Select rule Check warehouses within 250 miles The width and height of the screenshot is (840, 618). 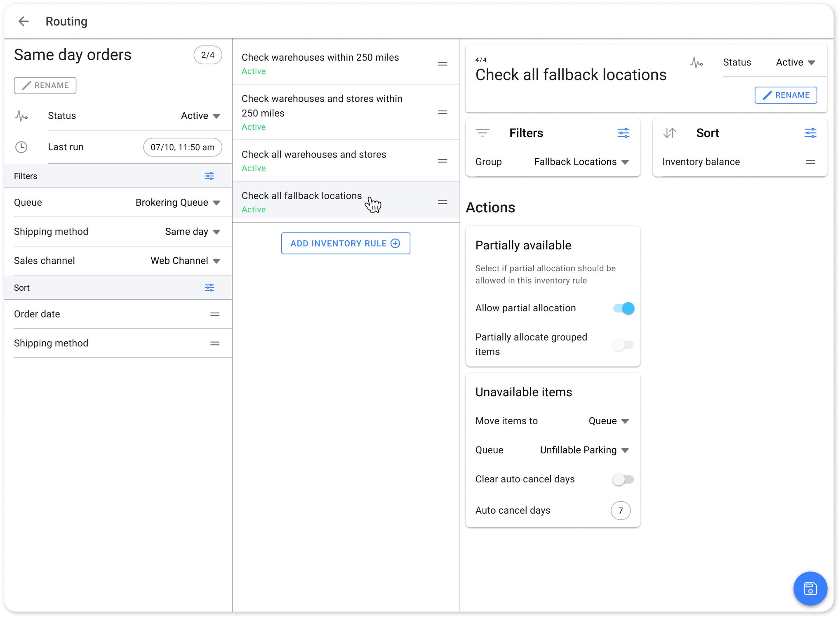point(346,63)
